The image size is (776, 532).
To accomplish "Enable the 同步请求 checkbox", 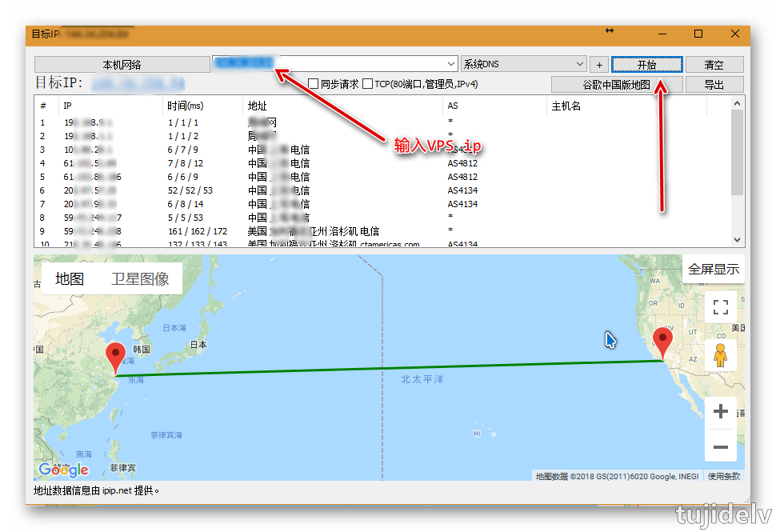I will pos(314,84).
